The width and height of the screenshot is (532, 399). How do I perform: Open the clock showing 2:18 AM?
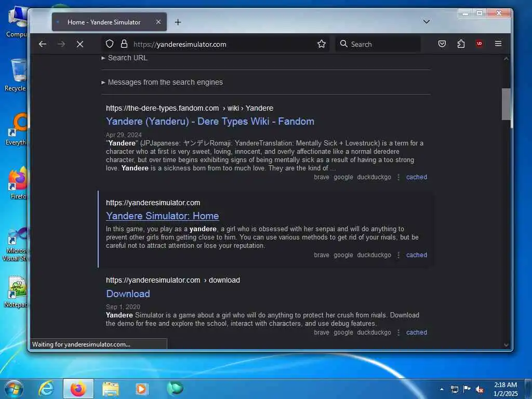pos(506,390)
